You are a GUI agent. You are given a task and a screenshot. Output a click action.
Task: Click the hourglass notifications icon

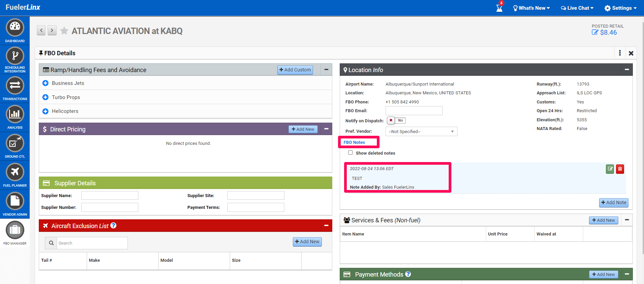tap(499, 8)
